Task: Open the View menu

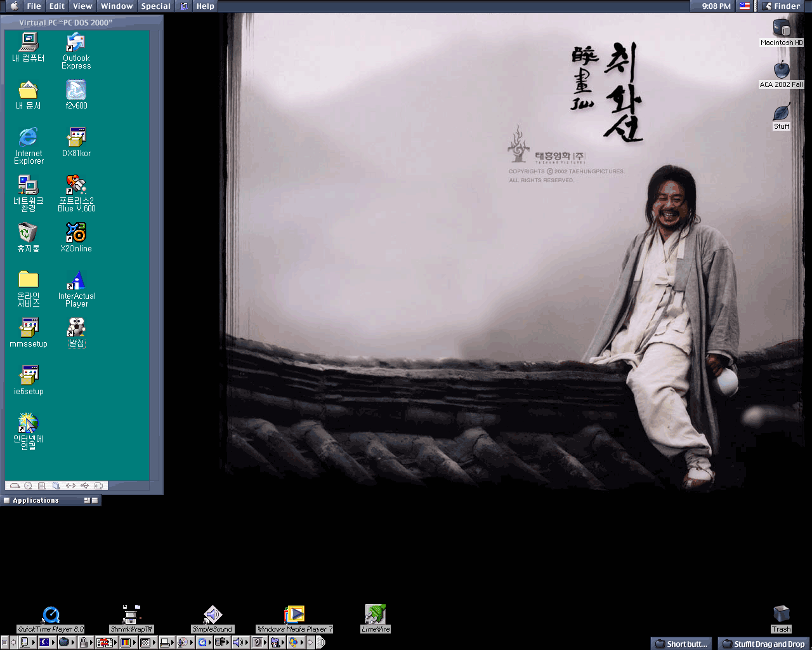Action: click(82, 6)
